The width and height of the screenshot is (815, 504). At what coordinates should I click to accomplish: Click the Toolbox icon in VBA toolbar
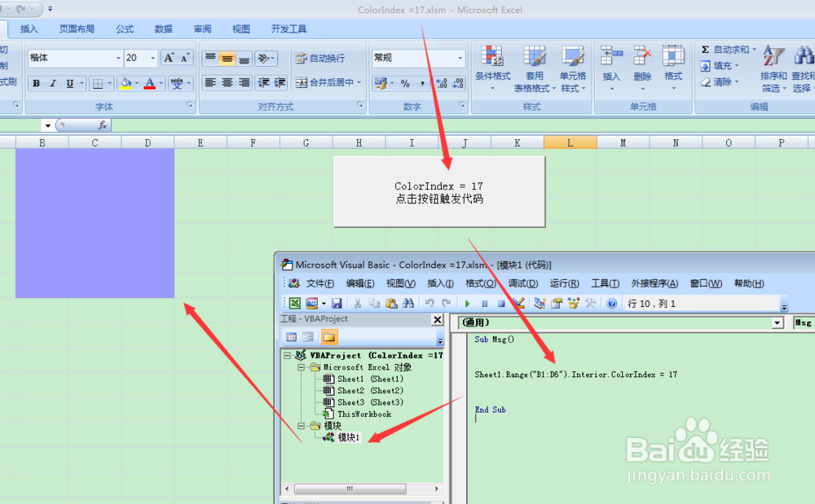(x=590, y=303)
